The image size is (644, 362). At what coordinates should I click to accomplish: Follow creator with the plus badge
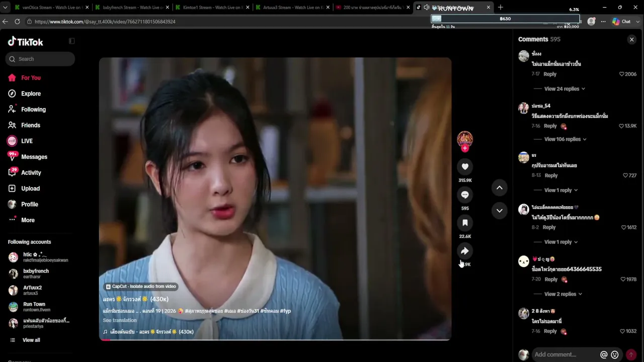tap(465, 148)
